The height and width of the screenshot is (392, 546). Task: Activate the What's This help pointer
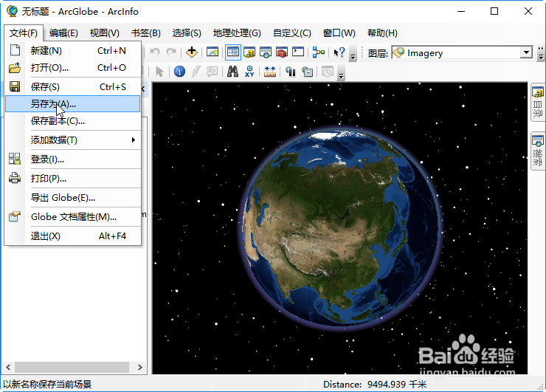coord(339,52)
